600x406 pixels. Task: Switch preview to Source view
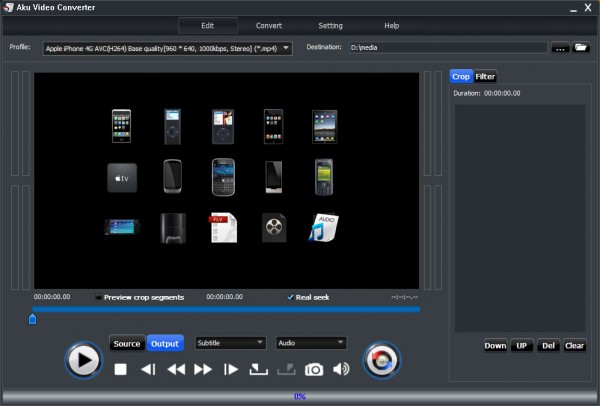(x=127, y=344)
